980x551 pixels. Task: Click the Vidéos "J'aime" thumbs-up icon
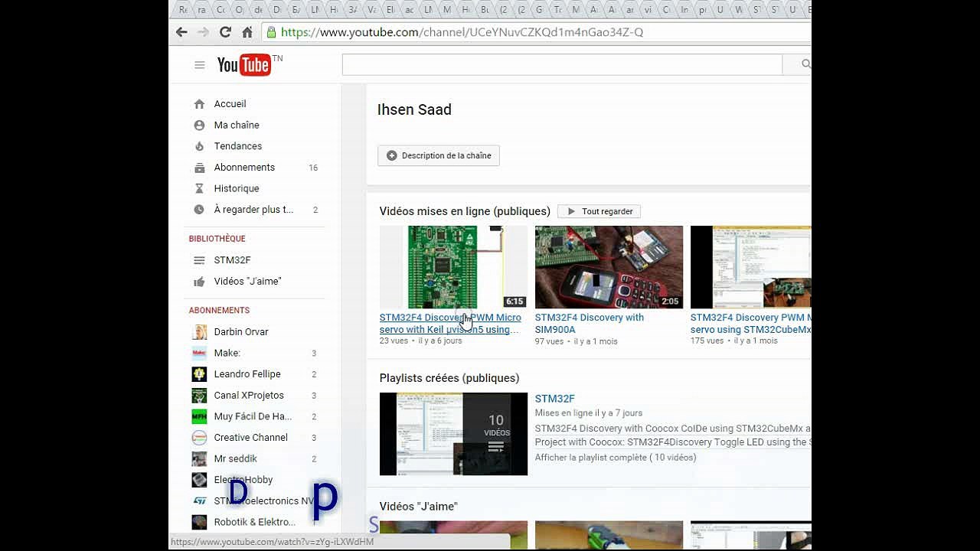tap(199, 282)
